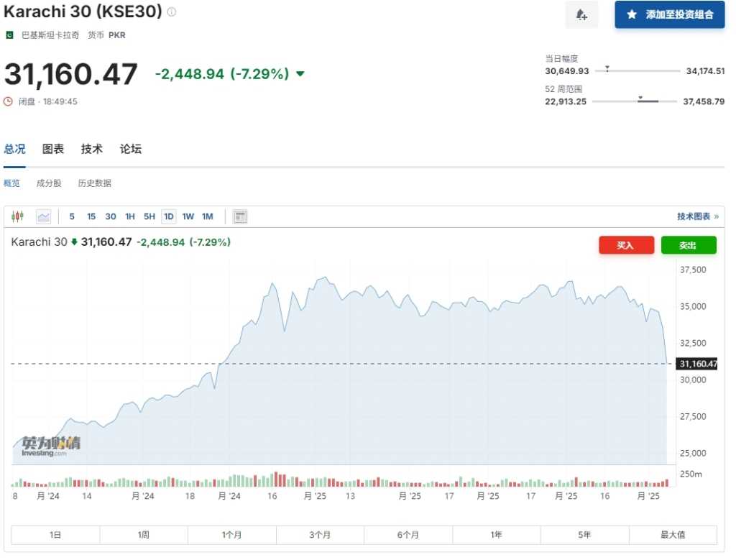The image size is (736, 560).
Task: Click the 历史数据 sub-navigation item
Action: point(95,183)
